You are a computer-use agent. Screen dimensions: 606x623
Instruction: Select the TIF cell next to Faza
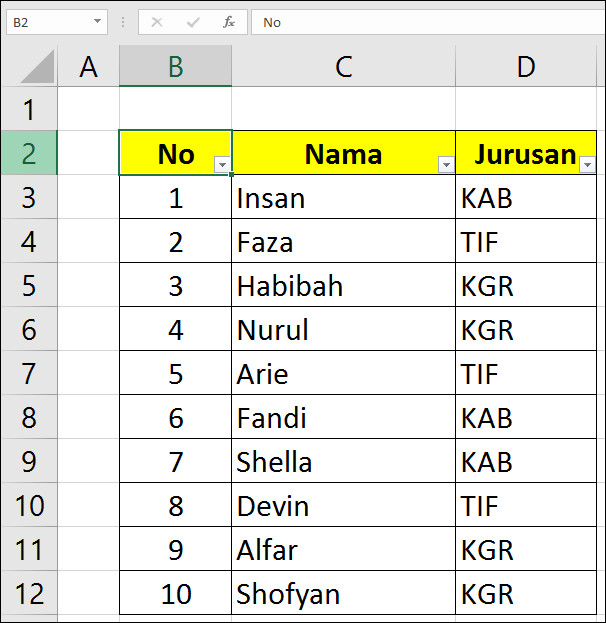pos(526,241)
